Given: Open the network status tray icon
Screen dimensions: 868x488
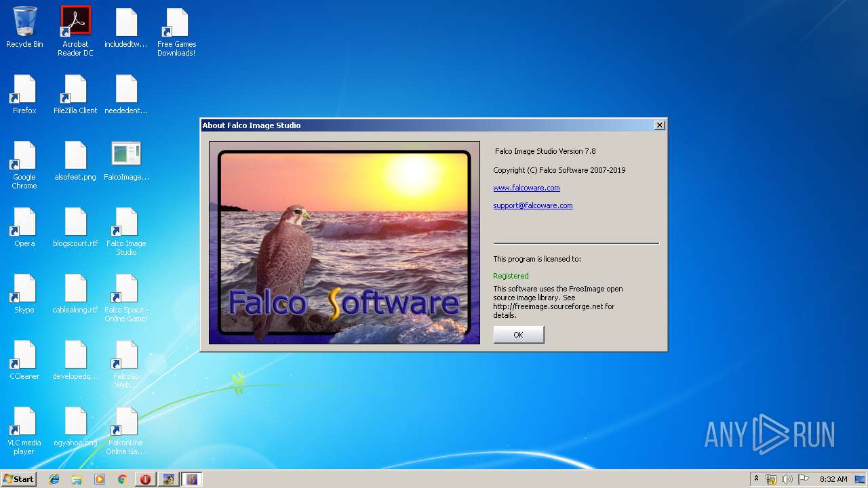Looking at the screenshot, I should (x=771, y=479).
